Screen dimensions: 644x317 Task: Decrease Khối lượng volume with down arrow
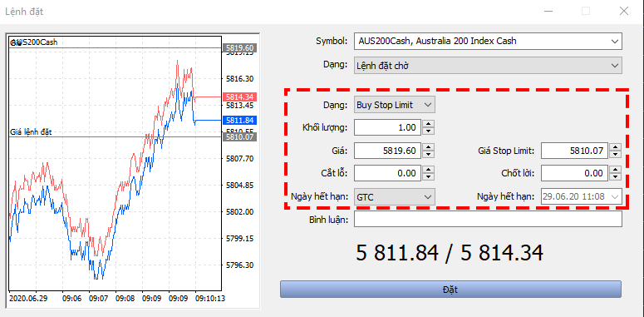coord(429,131)
